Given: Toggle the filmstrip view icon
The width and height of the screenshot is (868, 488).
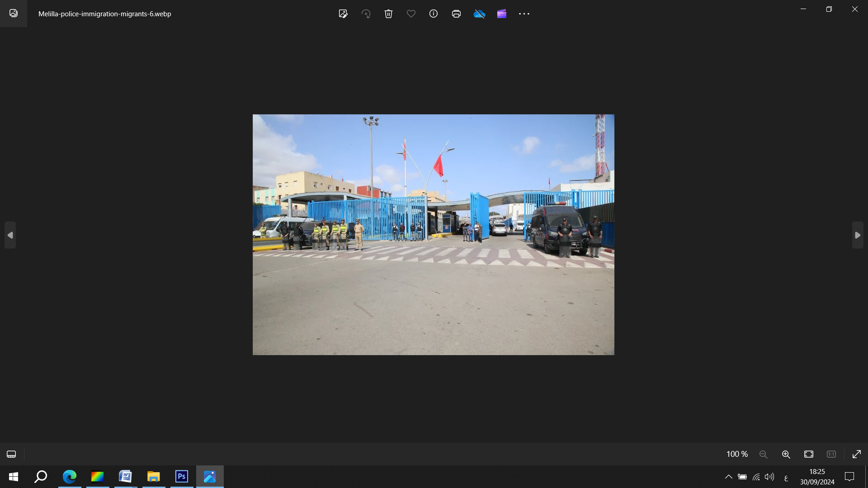Looking at the screenshot, I should 11,454.
